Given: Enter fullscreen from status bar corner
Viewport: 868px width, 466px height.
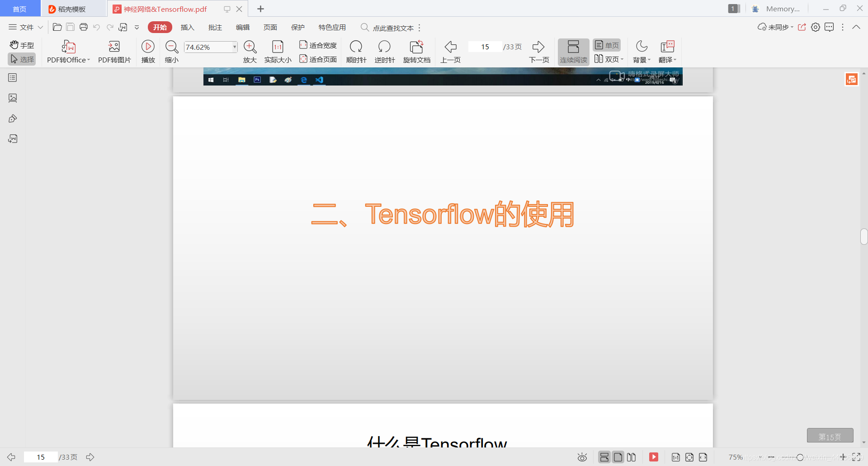Looking at the screenshot, I should tap(856, 457).
